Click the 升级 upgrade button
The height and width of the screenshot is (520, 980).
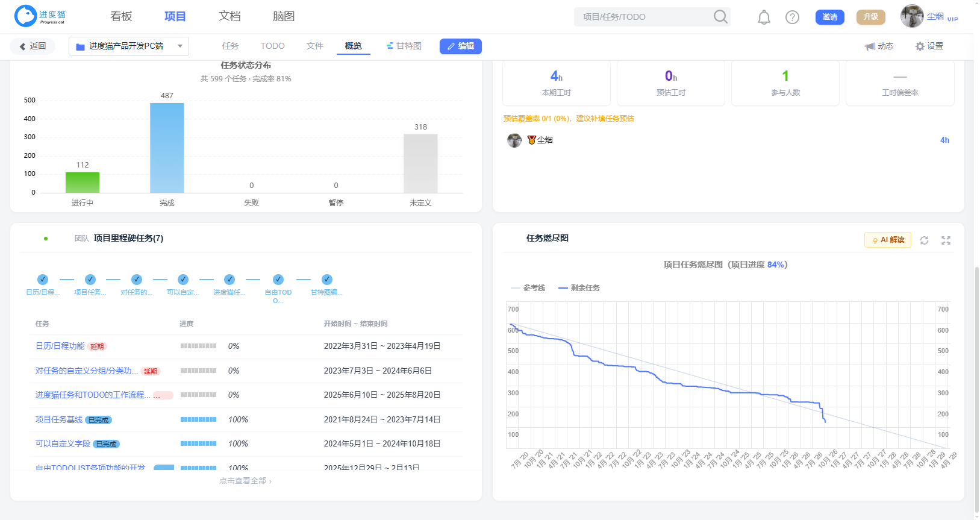pyautogui.click(x=871, y=17)
